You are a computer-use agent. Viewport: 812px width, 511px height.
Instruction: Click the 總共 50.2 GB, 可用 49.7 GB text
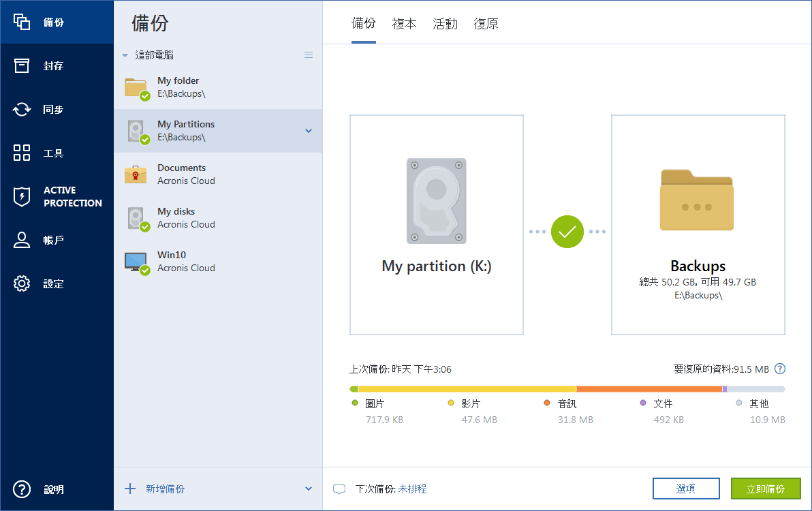(x=698, y=282)
